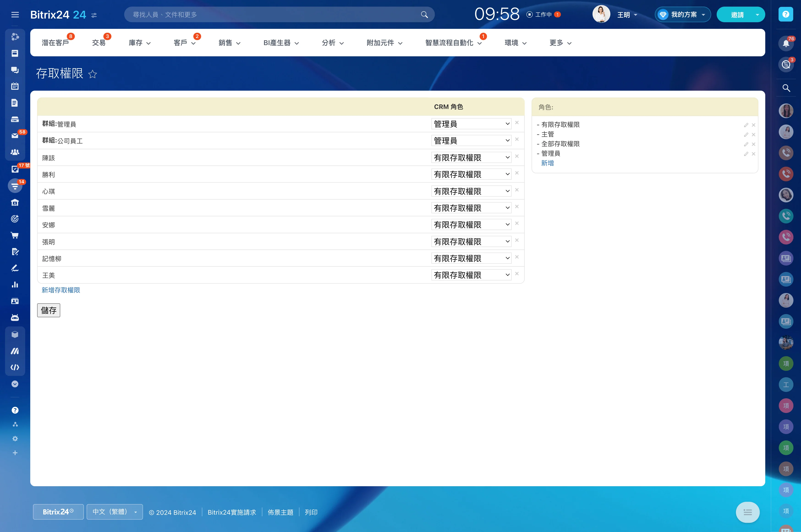
Task: Open role dropdown for 雪麗
Action: (471, 208)
